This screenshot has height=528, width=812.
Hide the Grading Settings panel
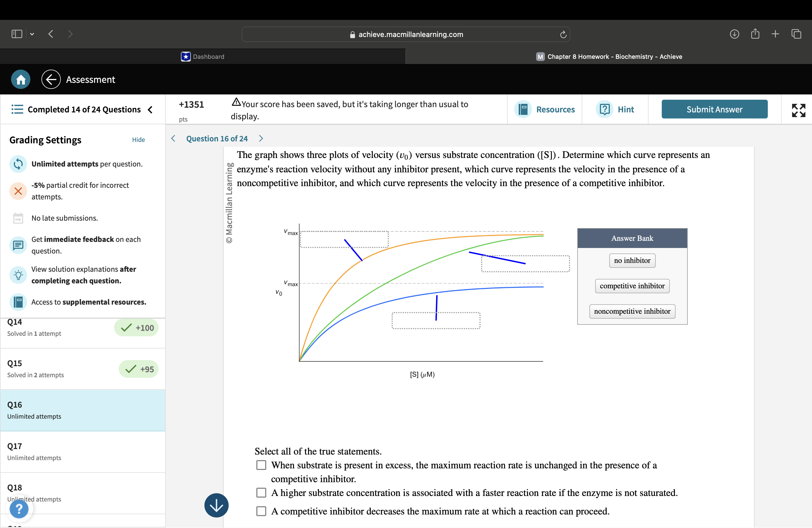coord(138,140)
